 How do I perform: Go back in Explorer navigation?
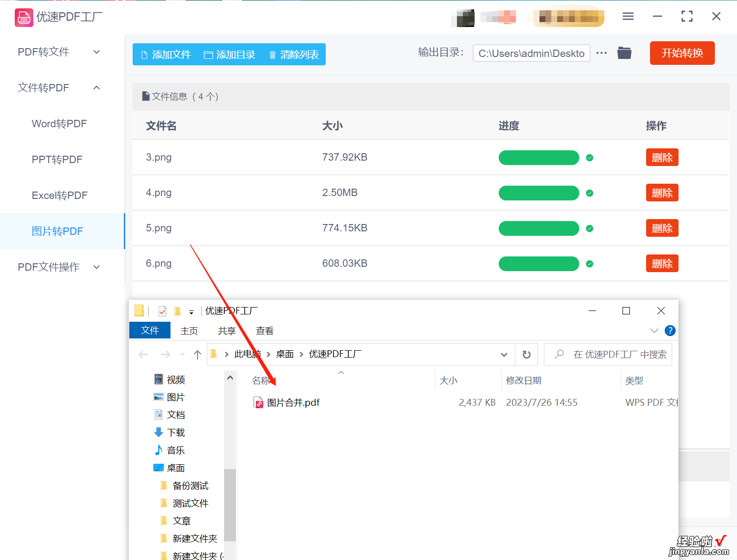(x=143, y=354)
